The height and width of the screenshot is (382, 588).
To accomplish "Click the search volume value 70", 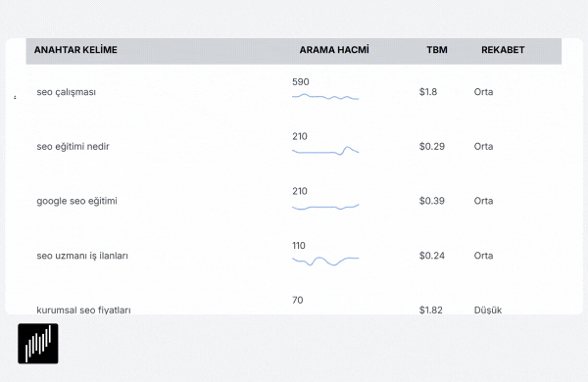I will point(297,301).
